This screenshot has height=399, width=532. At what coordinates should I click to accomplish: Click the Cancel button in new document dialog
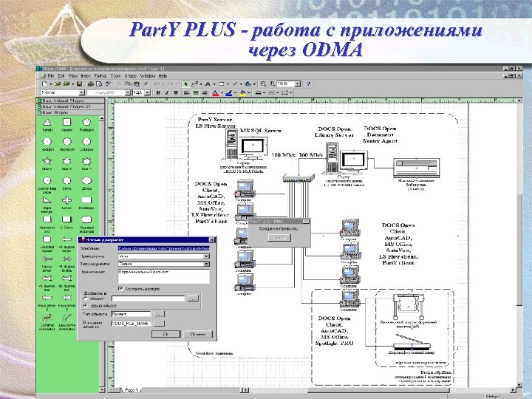point(198,334)
